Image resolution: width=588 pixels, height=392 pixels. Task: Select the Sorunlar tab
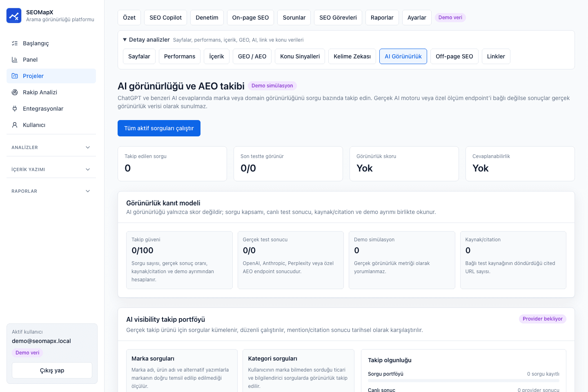pyautogui.click(x=294, y=18)
